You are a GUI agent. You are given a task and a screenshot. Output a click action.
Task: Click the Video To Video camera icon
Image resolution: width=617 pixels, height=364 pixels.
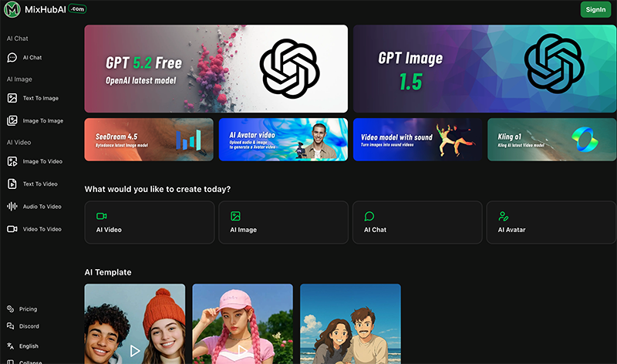12,229
